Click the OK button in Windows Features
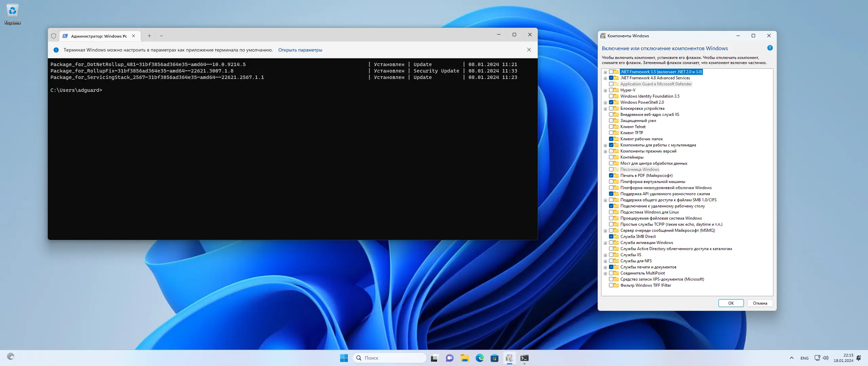Screen dimensions: 868x366 click(731, 303)
